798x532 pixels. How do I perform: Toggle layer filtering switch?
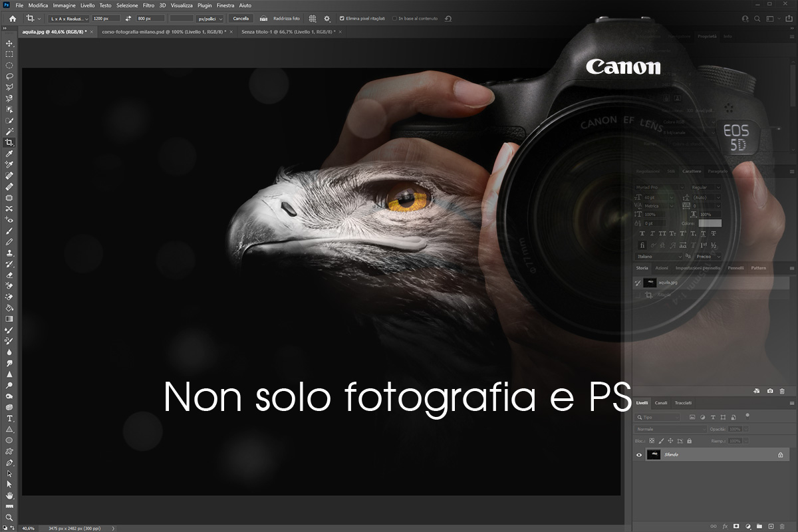[747, 416]
